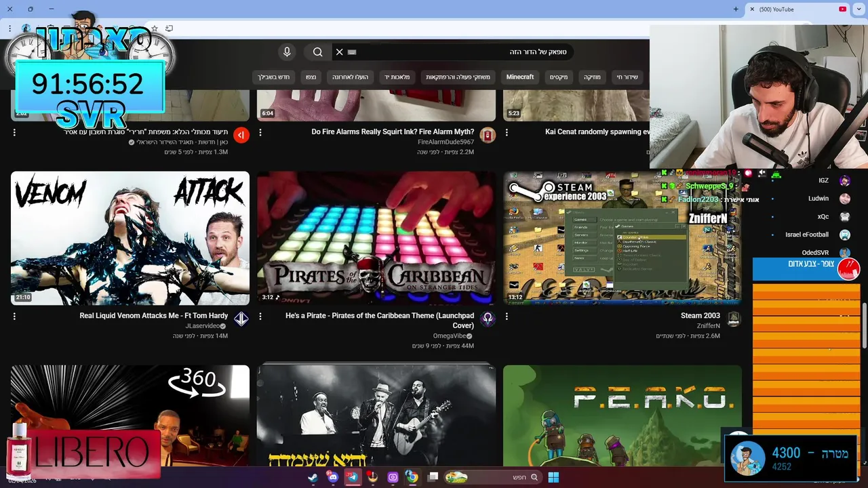Select the נצפו filter chip
Viewport: 868px width, 488px height.
tap(311, 77)
